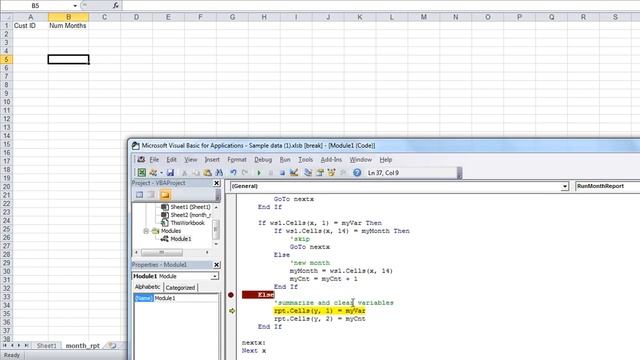Click the Copy toolbar icon

(196, 173)
